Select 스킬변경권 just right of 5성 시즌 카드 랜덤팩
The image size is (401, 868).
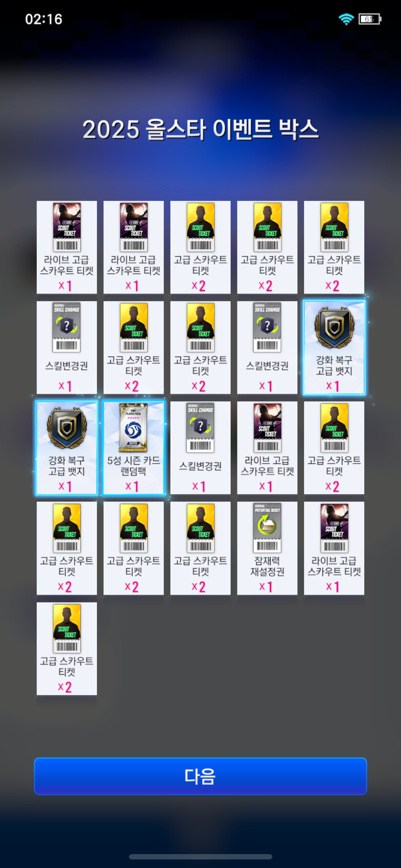200,448
